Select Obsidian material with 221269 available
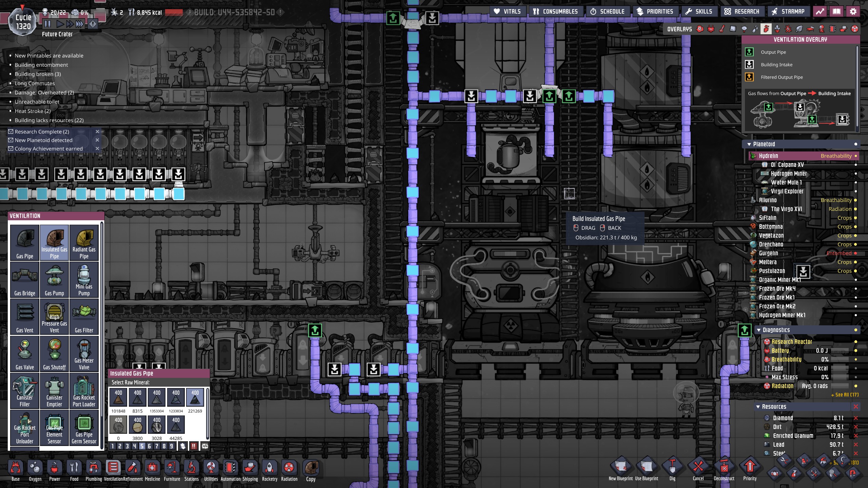Screen dimensions: 868x488 point(195,397)
